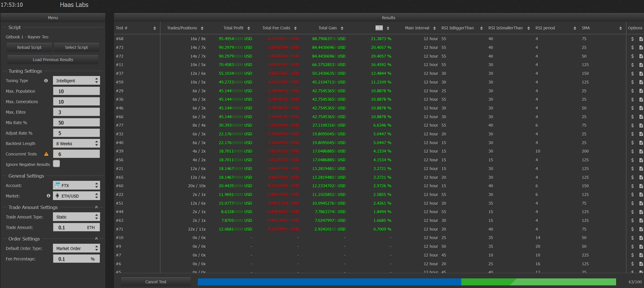The image size is (644, 288).
Task: Open the Market ETH/USD dropdown
Action: (x=76, y=196)
